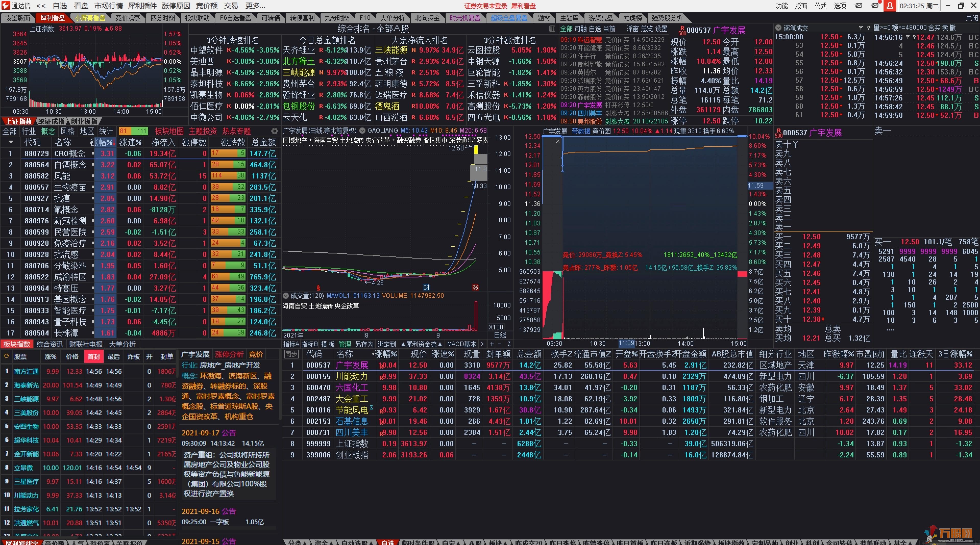Click the filter funnel icon in 逐笔成交 panel
Image resolution: width=980 pixels, height=545 pixels.
(861, 28)
